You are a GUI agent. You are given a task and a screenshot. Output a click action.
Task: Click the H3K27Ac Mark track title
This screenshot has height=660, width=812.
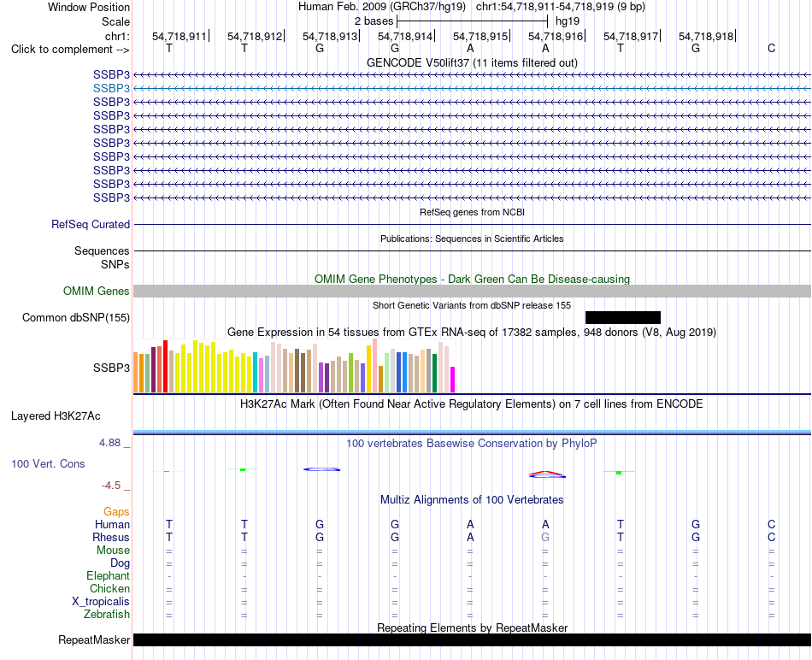pos(472,404)
